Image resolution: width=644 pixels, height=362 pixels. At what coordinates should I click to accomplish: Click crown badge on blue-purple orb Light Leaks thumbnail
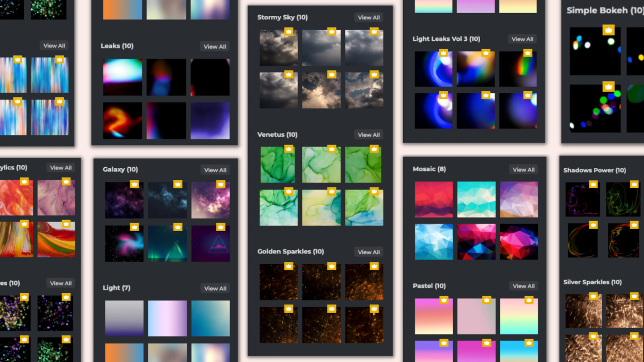click(x=528, y=95)
